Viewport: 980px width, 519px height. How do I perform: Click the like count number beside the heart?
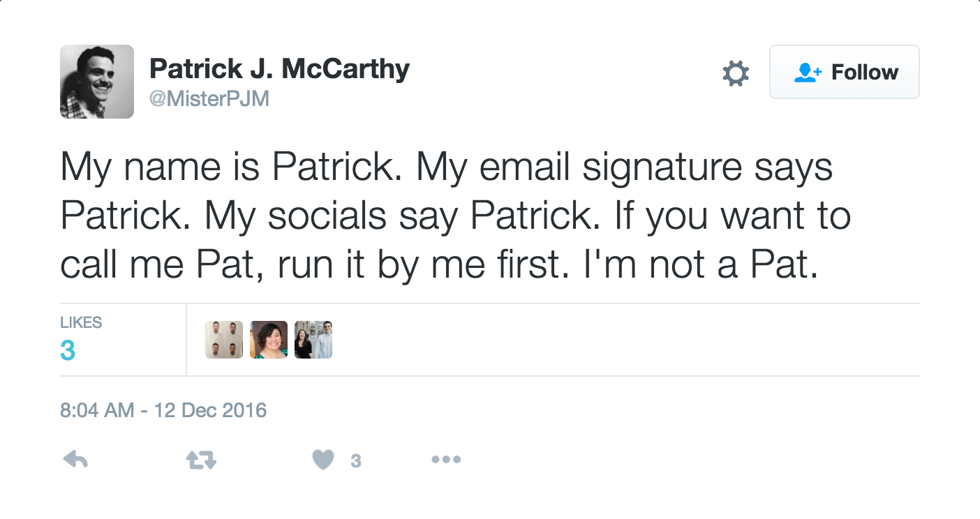357,459
